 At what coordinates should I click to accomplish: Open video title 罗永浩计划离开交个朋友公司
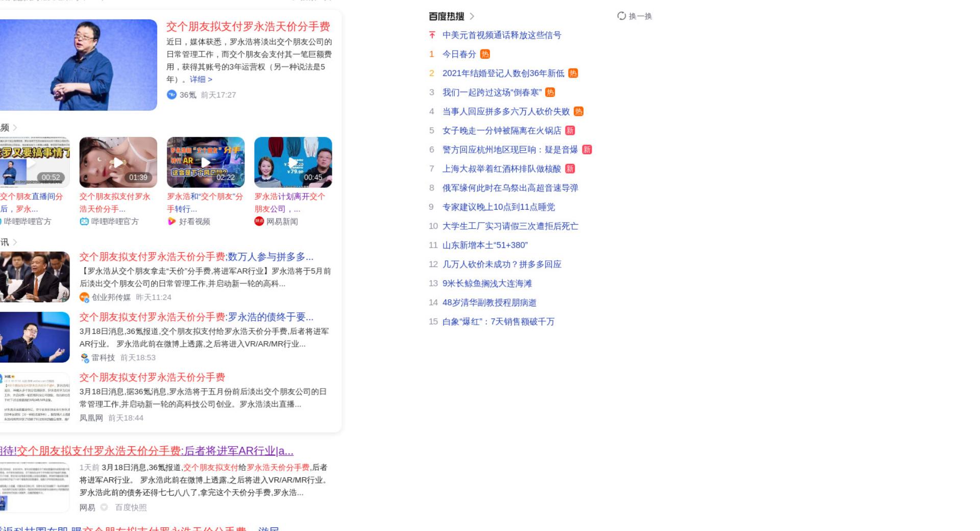pyautogui.click(x=289, y=203)
